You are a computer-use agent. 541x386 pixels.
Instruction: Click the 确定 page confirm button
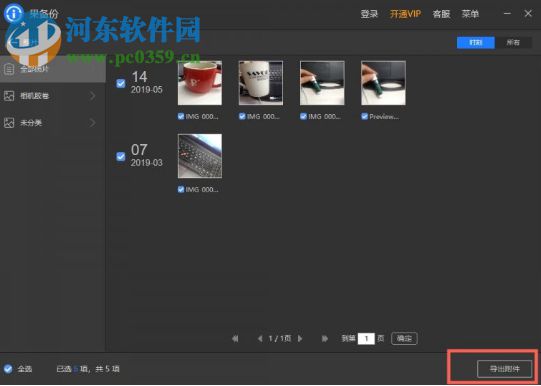[404, 338]
